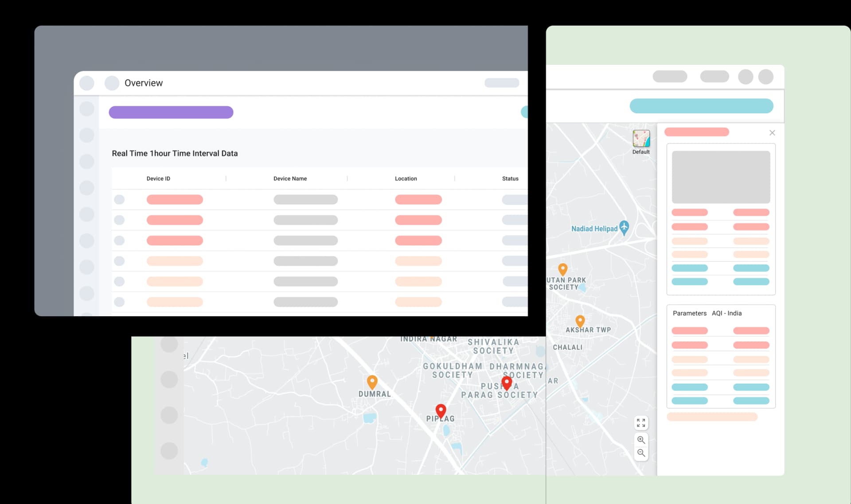Screen dimensions: 851x504
Task: Click the Location column header
Action: [406, 178]
